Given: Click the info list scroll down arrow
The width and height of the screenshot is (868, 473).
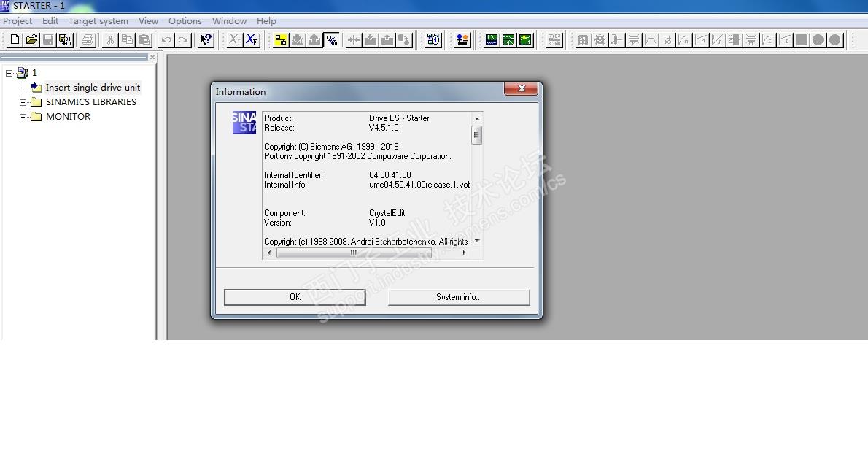Looking at the screenshot, I should [476, 241].
